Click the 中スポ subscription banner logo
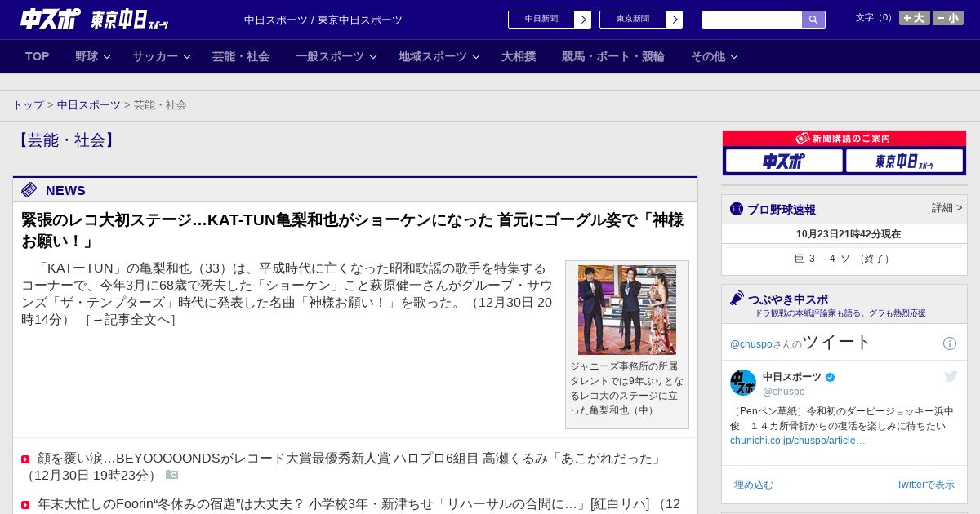 pyautogui.click(x=784, y=161)
